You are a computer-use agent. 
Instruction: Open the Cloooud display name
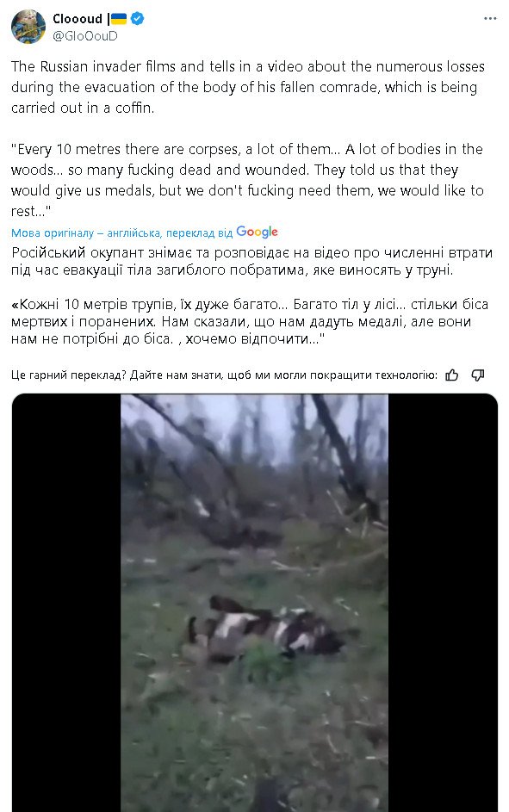click(78, 19)
